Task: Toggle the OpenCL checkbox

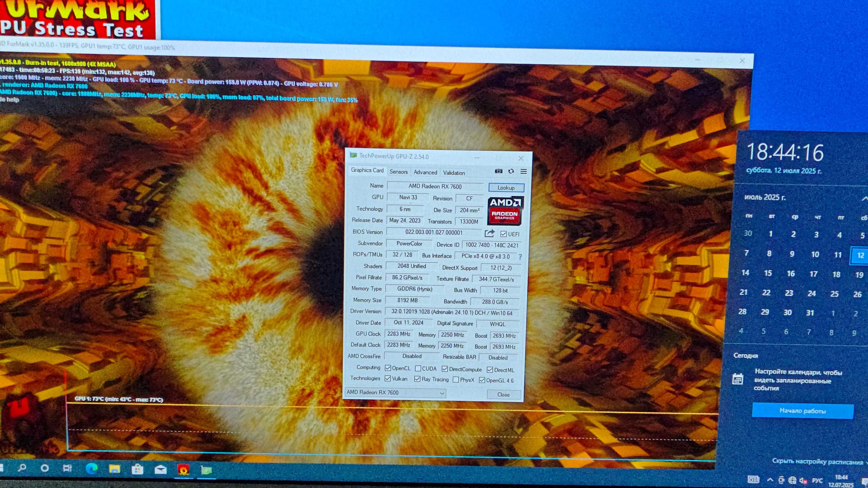Action: [388, 368]
